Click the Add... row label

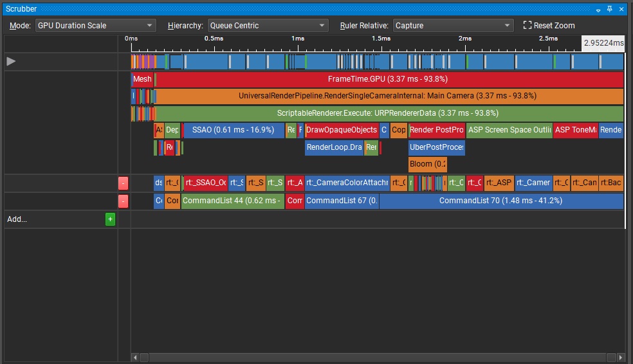(x=17, y=219)
